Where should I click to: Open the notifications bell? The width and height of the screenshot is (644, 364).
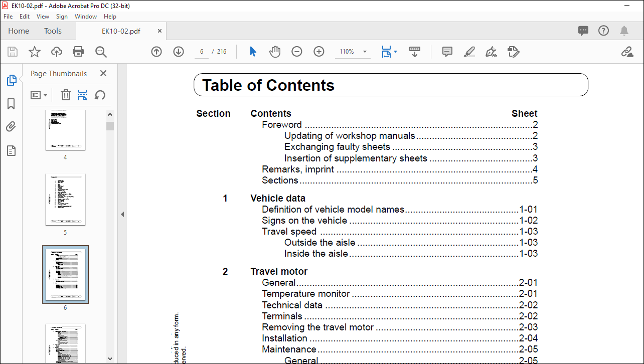[x=624, y=31]
